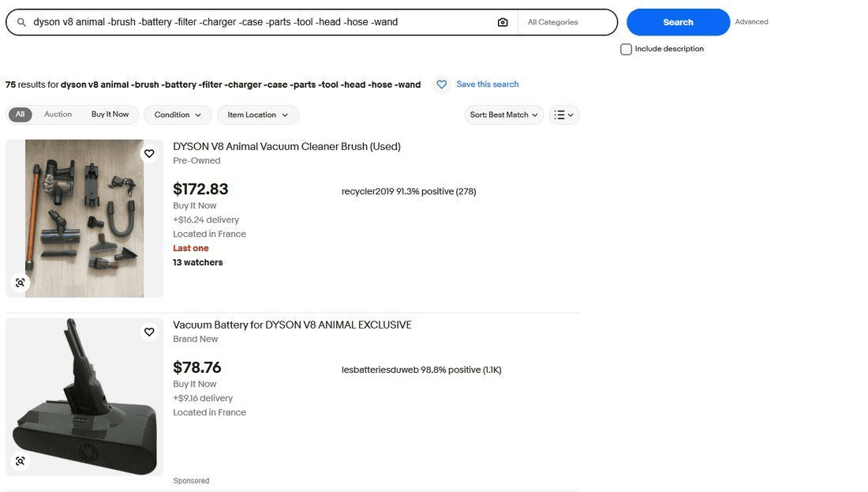Click Save this search link
This screenshot has width=868, height=492.
point(487,85)
